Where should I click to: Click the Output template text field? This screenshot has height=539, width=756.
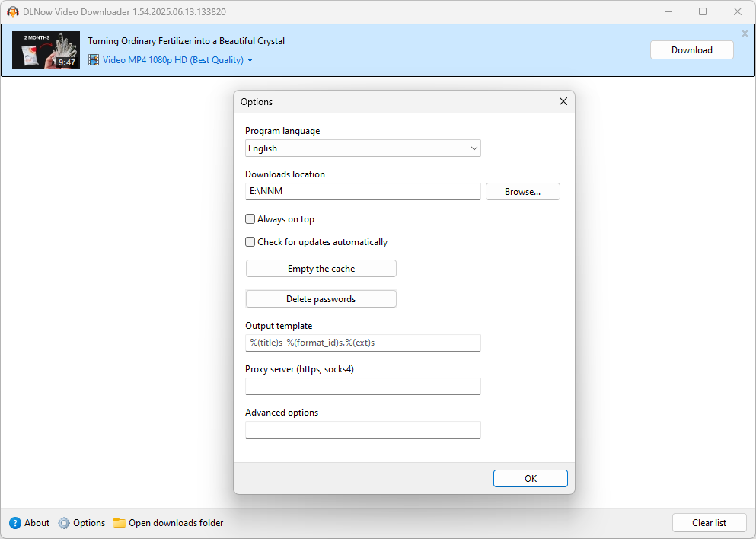(x=362, y=343)
